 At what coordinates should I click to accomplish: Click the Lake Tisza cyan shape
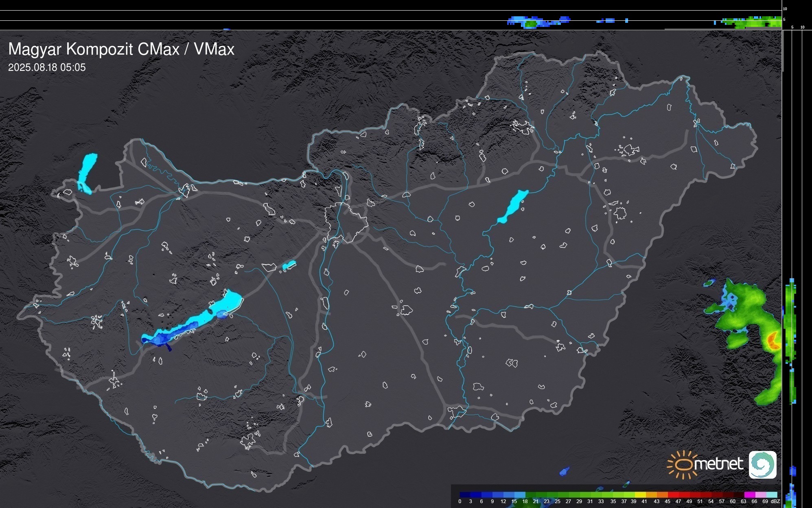click(x=514, y=205)
